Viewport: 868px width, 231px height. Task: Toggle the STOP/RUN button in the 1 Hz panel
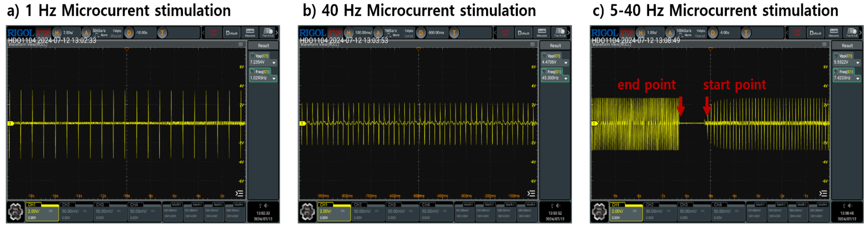[x=214, y=33]
